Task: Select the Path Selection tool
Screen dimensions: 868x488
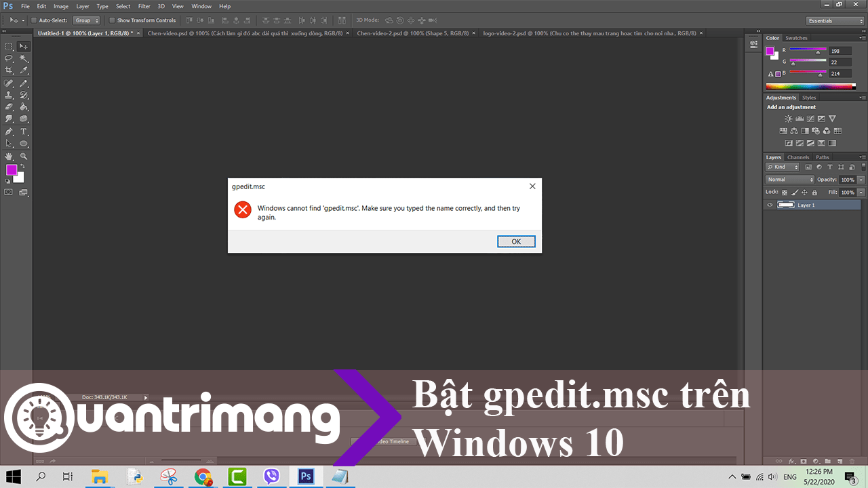Action: point(9,144)
